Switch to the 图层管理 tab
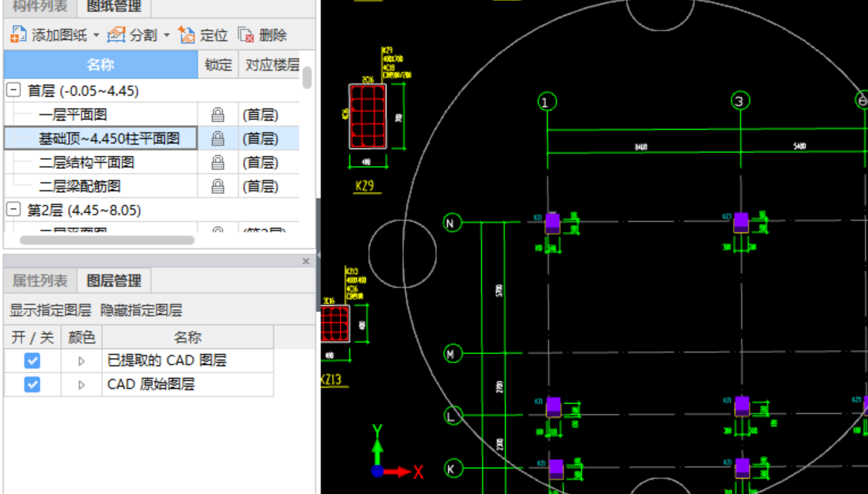The width and height of the screenshot is (868, 494). tap(114, 281)
